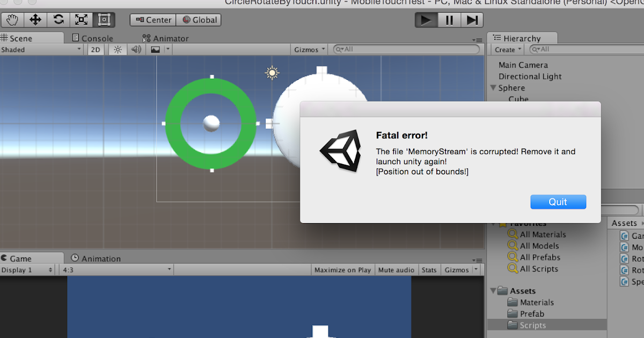This screenshot has width=644, height=338.
Task: Select the Hand tool in the toolbar
Action: [x=12, y=19]
